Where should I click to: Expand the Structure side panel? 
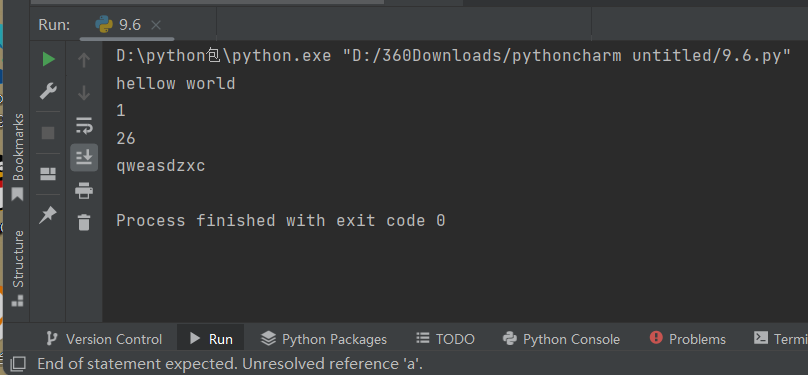(18, 268)
